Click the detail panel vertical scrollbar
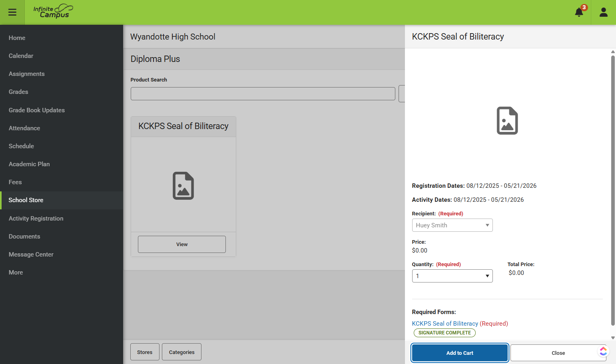The height and width of the screenshot is (364, 616). 613,191
